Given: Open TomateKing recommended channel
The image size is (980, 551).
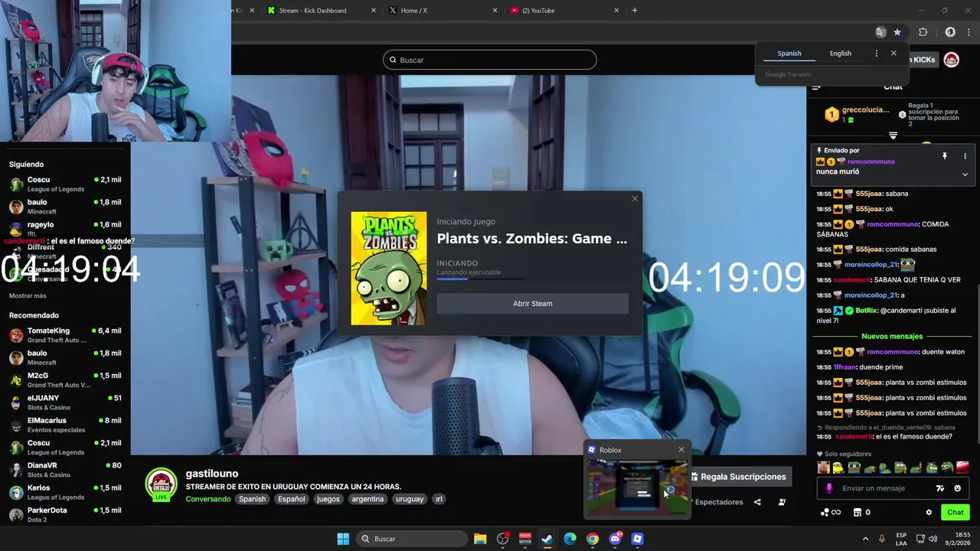Looking at the screenshot, I should point(65,335).
